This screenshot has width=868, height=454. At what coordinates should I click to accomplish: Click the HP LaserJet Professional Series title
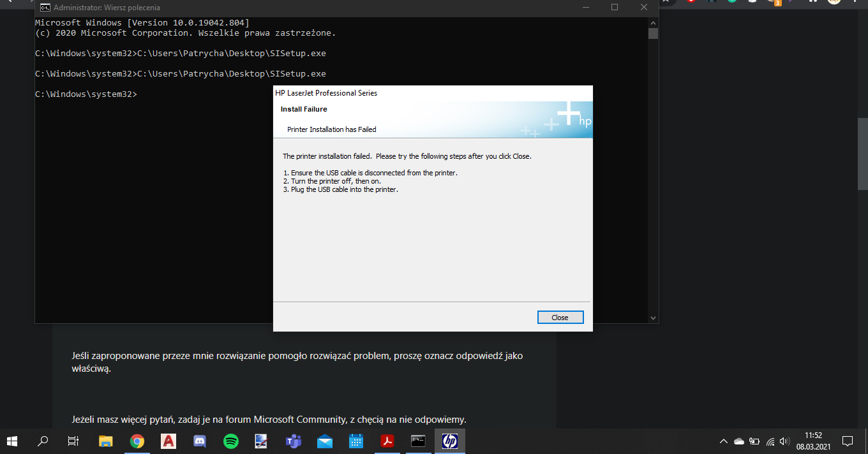[326, 93]
